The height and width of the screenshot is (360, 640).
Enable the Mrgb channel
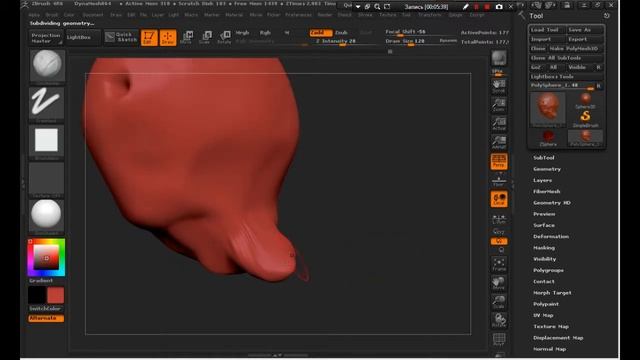tap(242, 33)
